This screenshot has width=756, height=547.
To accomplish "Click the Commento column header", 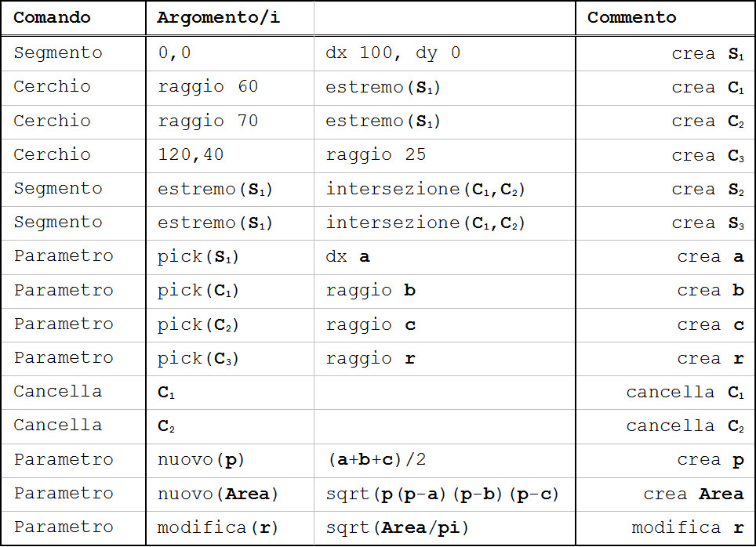I will [631, 17].
